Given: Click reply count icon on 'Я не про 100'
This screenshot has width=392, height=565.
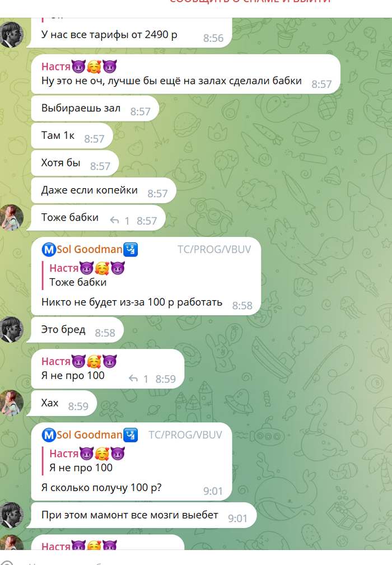Looking at the screenshot, I should tap(133, 379).
